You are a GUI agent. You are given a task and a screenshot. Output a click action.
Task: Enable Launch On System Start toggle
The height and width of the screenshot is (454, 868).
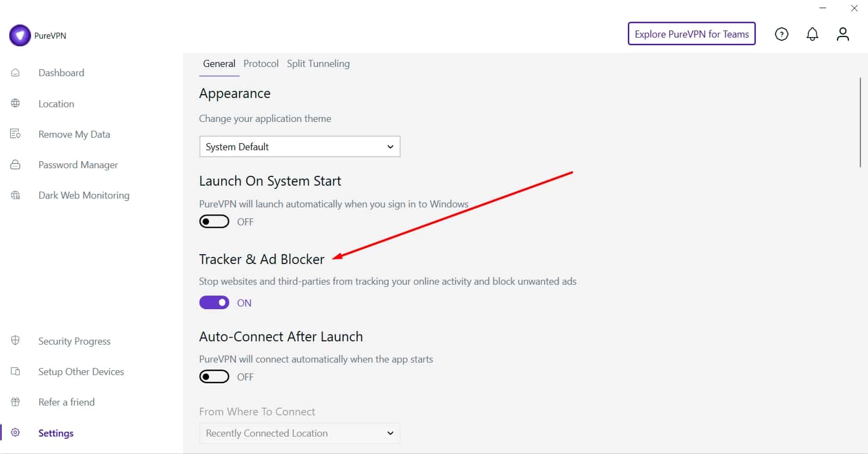coord(214,222)
